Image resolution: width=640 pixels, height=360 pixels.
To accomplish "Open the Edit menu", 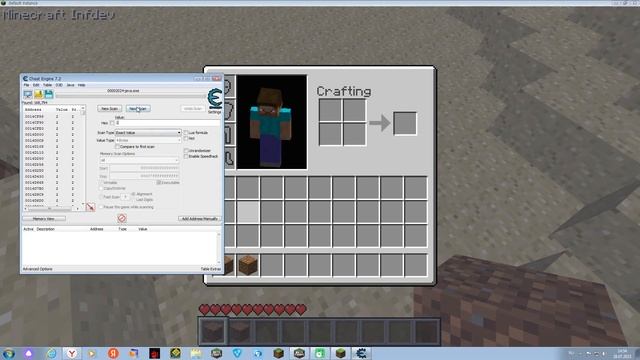I will click(36, 85).
